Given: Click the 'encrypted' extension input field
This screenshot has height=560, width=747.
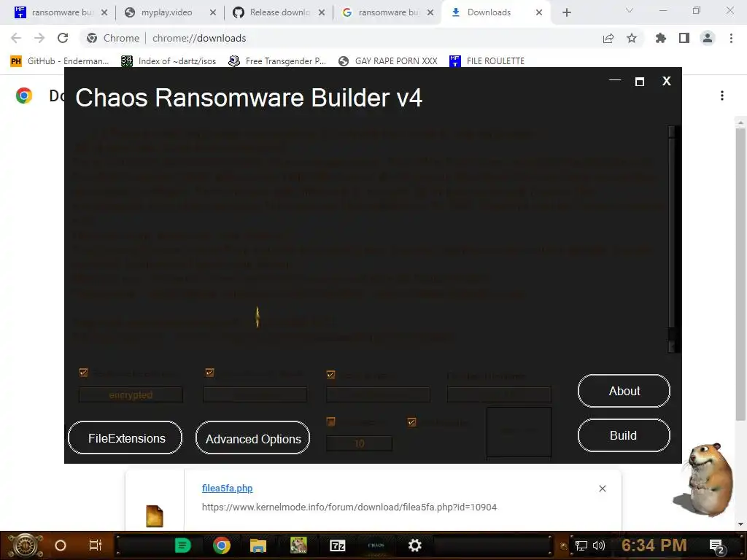Looking at the screenshot, I should 131,394.
